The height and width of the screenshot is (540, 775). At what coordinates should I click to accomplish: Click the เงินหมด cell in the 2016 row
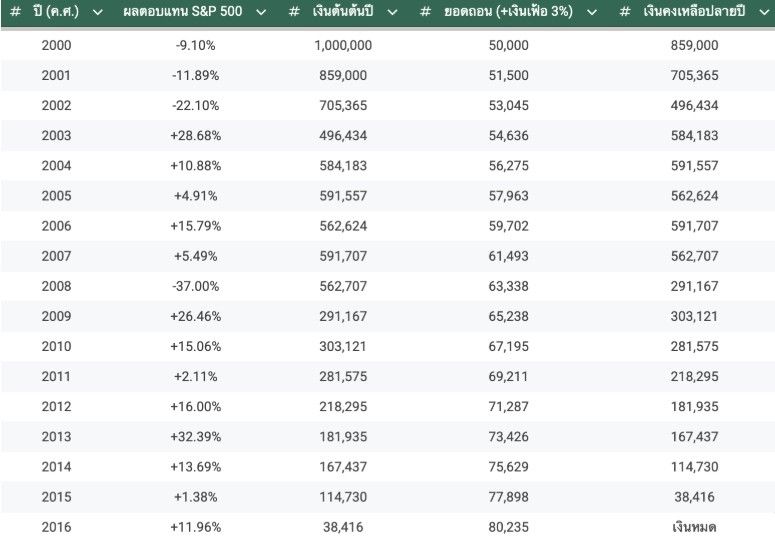(695, 527)
